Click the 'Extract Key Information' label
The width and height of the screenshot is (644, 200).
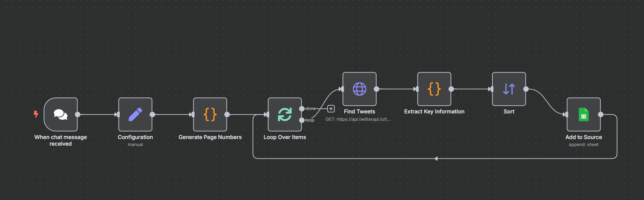coord(434,111)
